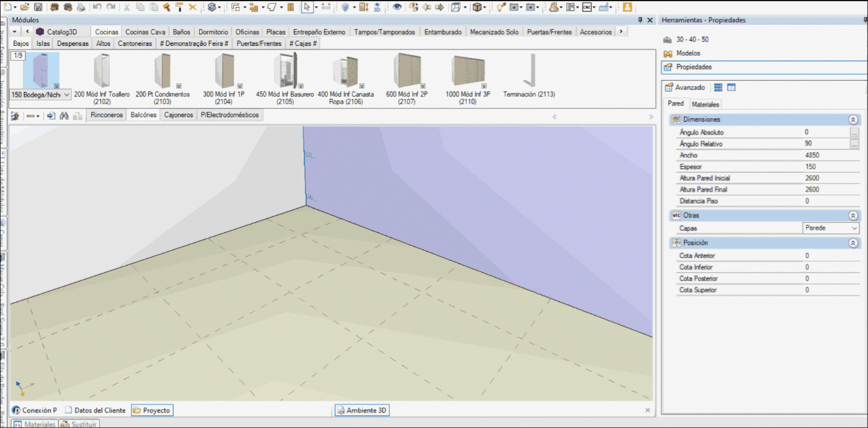
Task: Switch to the Materiales properties tab
Action: tap(705, 104)
